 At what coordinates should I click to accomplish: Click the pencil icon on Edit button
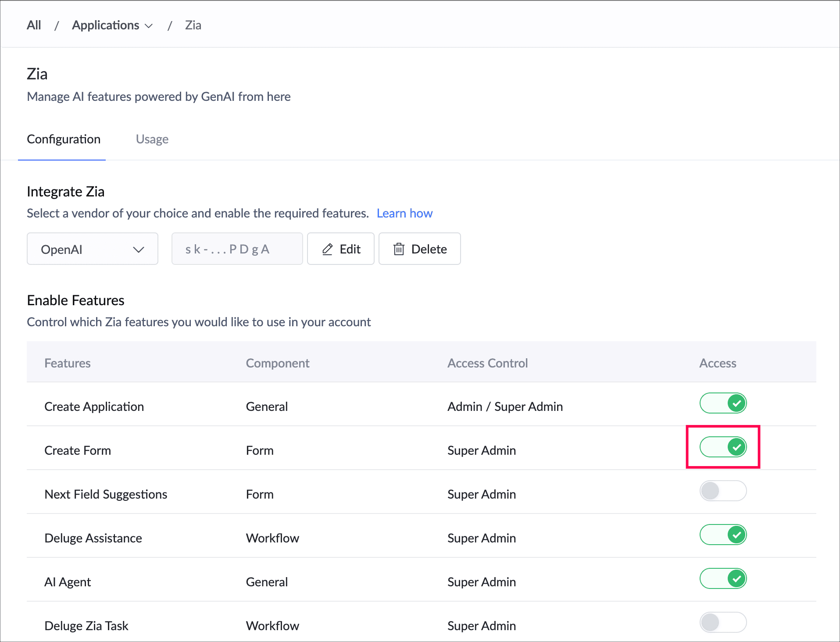327,249
